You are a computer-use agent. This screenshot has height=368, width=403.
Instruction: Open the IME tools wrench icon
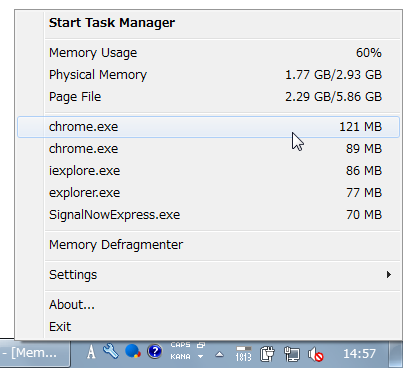coord(111,351)
